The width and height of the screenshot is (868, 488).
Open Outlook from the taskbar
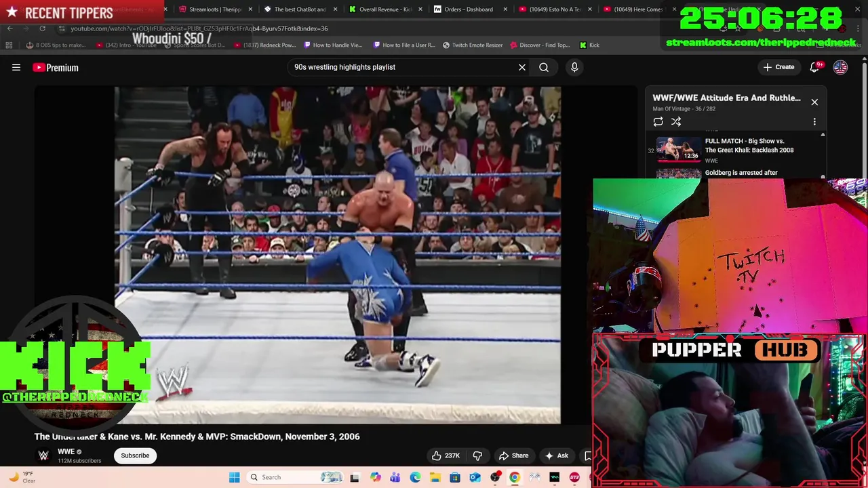475,477
